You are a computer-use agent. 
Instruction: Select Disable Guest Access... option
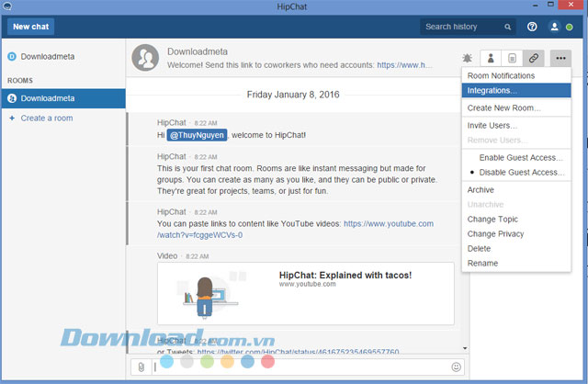[x=516, y=173]
